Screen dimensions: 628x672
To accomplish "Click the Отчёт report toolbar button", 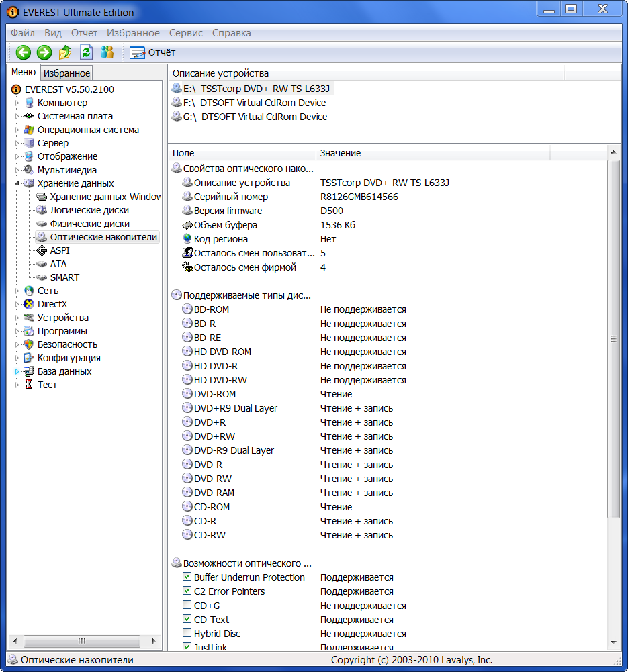I will pyautogui.click(x=152, y=53).
